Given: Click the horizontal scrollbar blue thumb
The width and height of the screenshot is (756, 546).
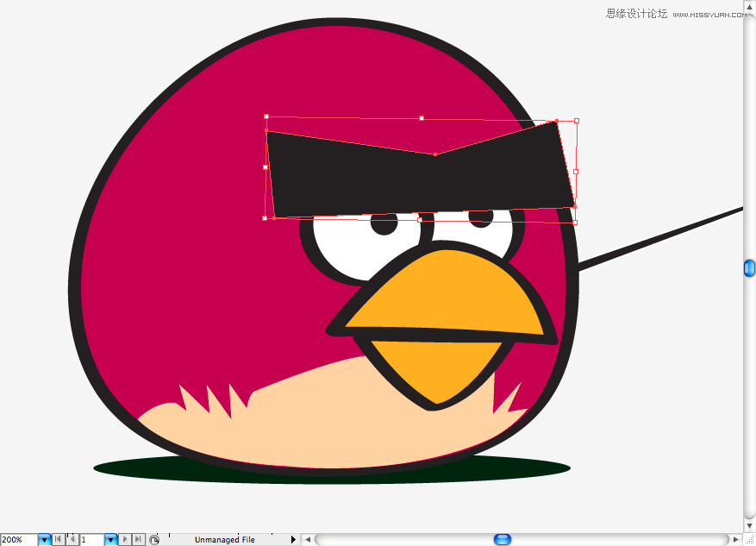Looking at the screenshot, I should [503, 539].
